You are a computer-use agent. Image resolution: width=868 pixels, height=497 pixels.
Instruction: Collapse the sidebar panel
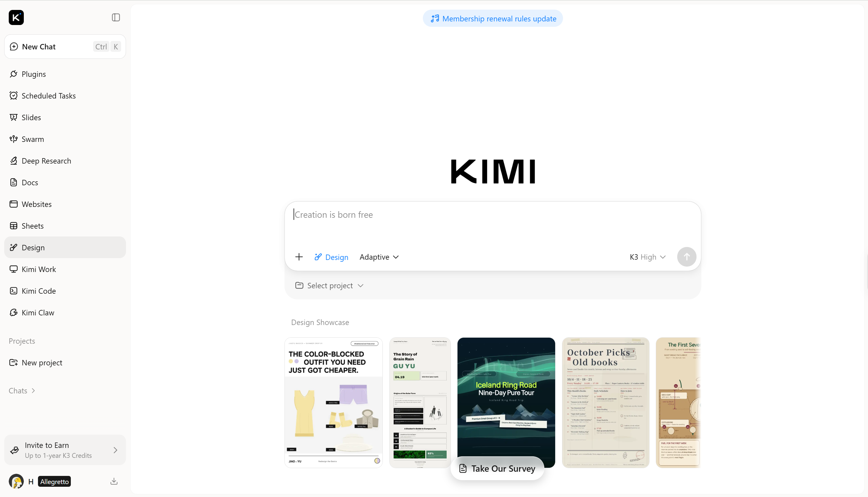click(x=116, y=17)
